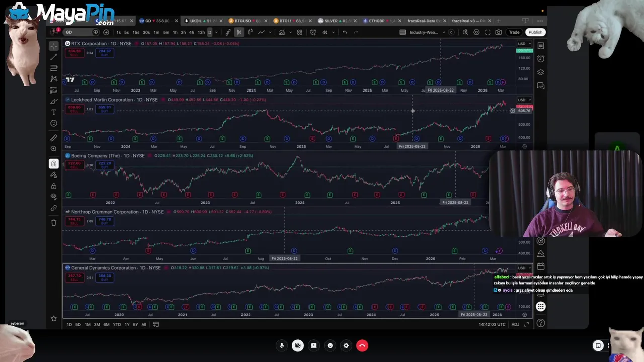Select the 1D date range

[69, 324]
